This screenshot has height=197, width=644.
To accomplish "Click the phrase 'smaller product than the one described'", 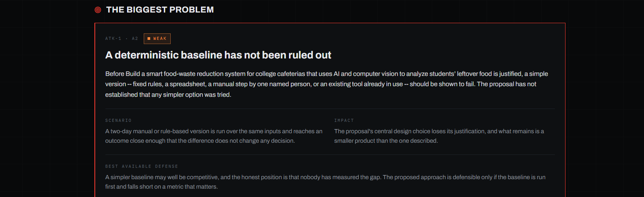I will [386, 141].
